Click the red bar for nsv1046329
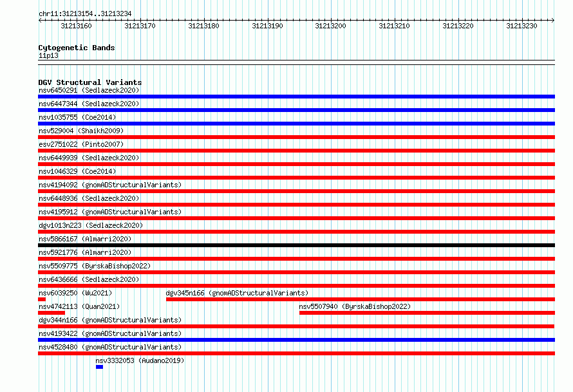The width and height of the screenshot is (573, 392). click(x=296, y=178)
